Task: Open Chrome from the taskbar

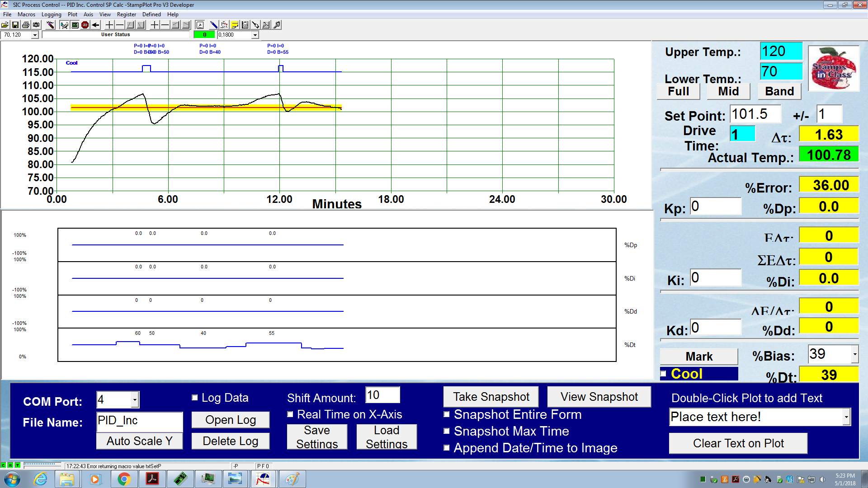Action: pyautogui.click(x=124, y=479)
